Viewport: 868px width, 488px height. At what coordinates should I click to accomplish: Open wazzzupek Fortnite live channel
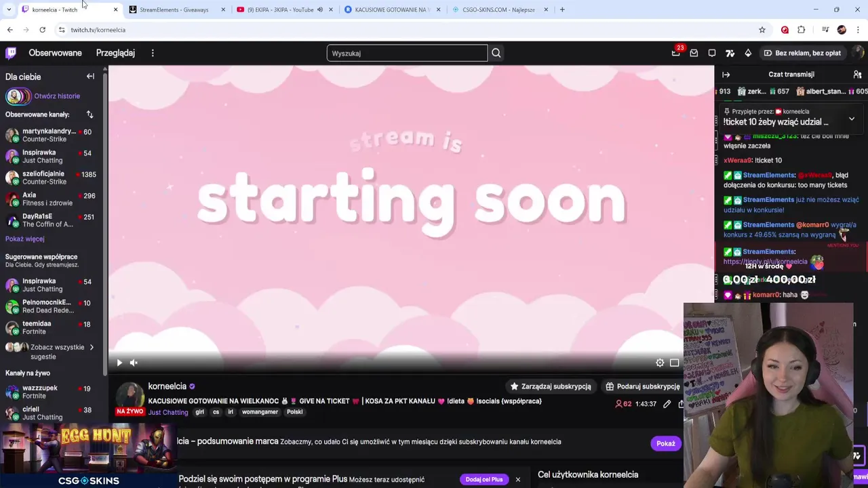pyautogui.click(x=51, y=392)
